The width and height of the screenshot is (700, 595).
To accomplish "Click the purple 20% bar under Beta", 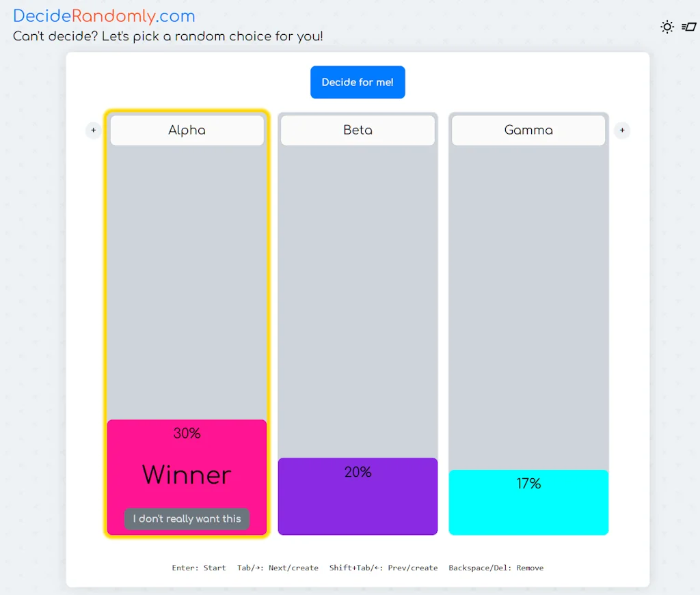I will (358, 497).
